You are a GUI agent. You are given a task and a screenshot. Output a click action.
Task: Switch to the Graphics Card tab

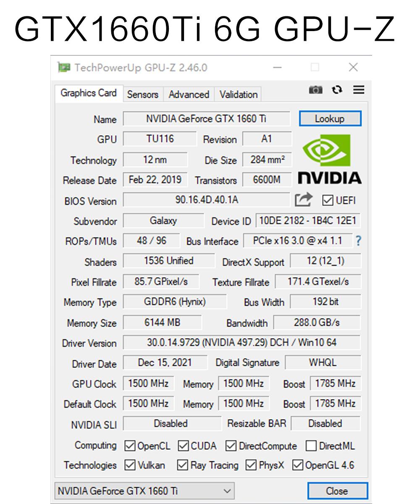point(89,93)
